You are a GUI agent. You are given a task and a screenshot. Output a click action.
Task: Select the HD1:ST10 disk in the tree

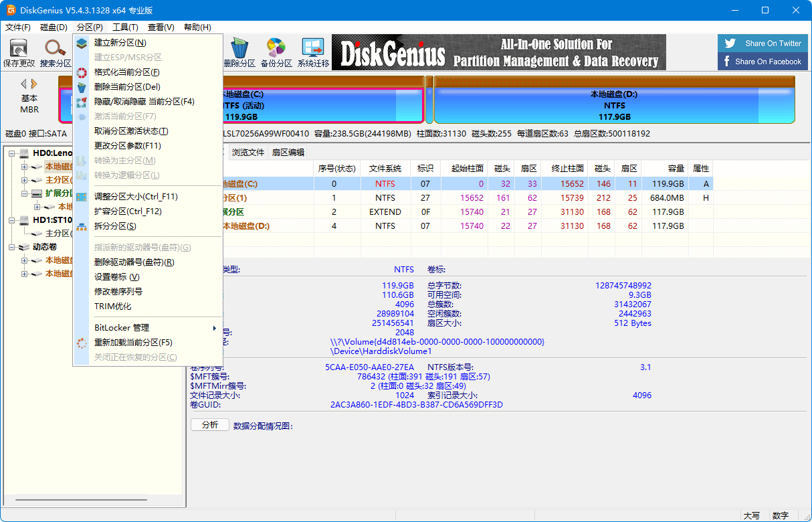pyautogui.click(x=52, y=220)
